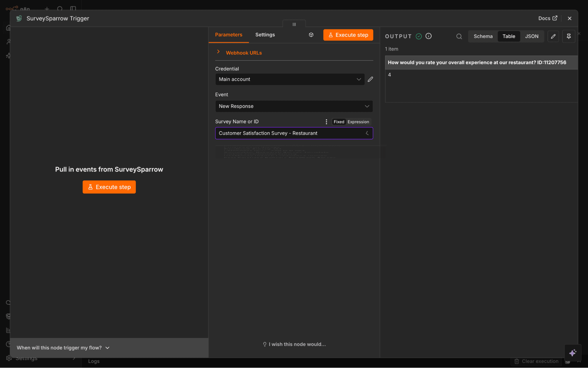
Task: Close the SurveySparrow Trigger panel
Action: pyautogui.click(x=569, y=18)
